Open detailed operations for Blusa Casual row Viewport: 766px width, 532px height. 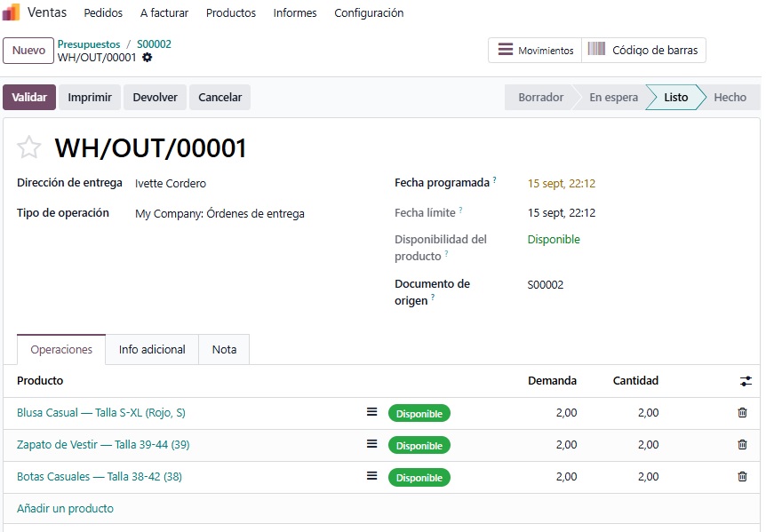[x=371, y=412]
